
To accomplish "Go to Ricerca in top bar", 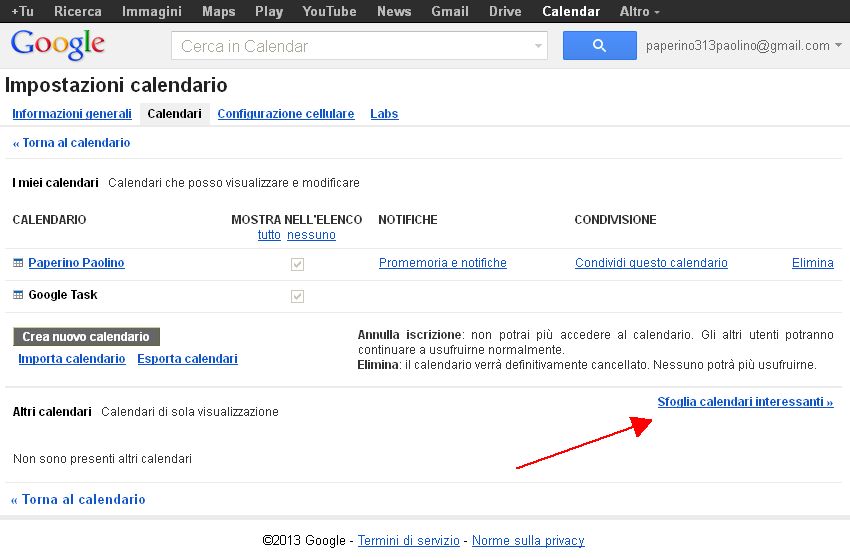I will 78,11.
